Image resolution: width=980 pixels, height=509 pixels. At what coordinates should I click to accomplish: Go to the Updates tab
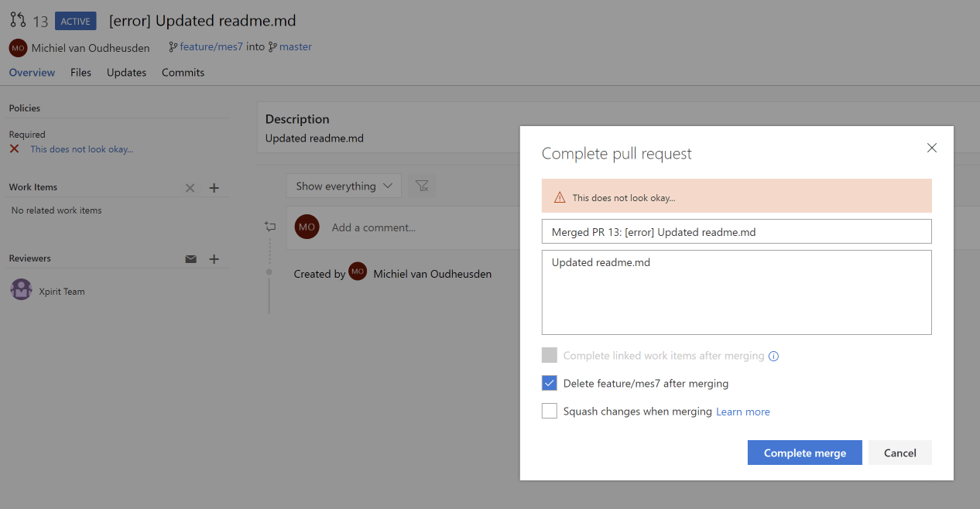point(126,73)
